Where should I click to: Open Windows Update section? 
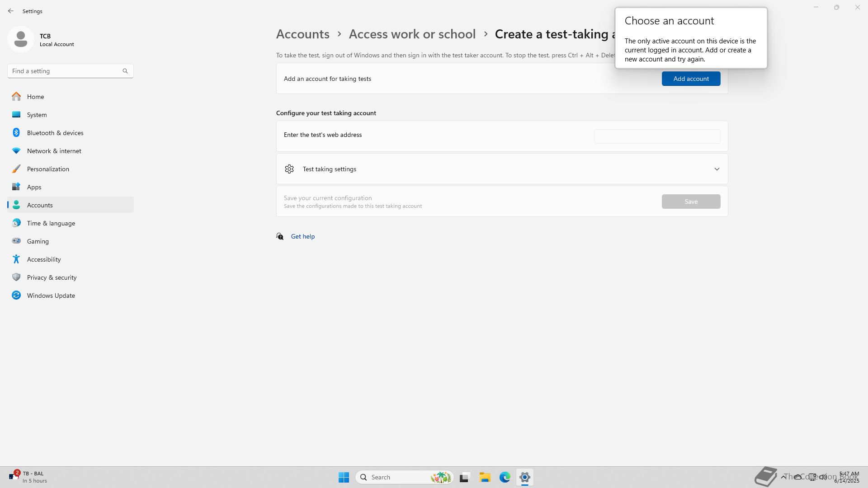tap(51, 296)
